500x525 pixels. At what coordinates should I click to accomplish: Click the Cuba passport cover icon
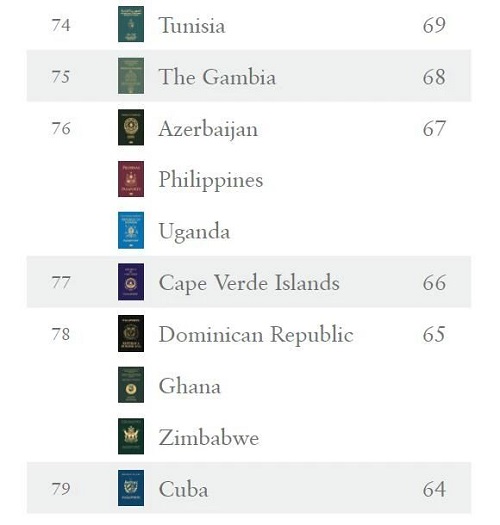coord(131,488)
